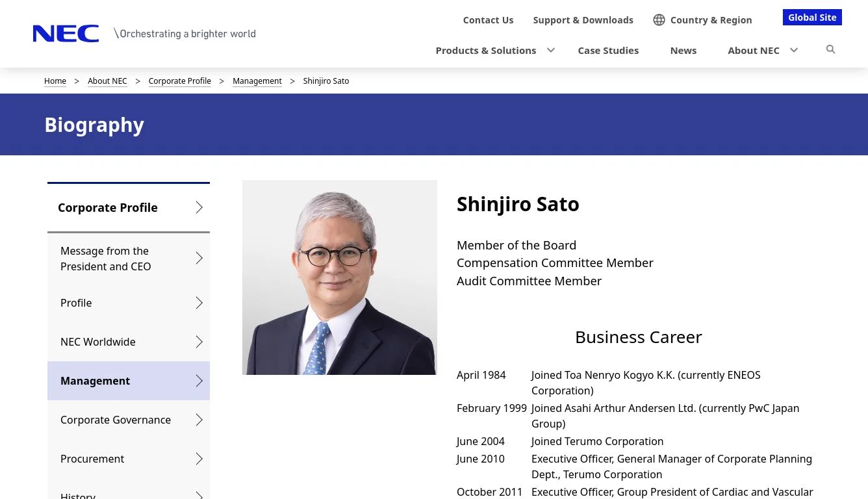Open the Management breadcrumb link

[x=257, y=81]
